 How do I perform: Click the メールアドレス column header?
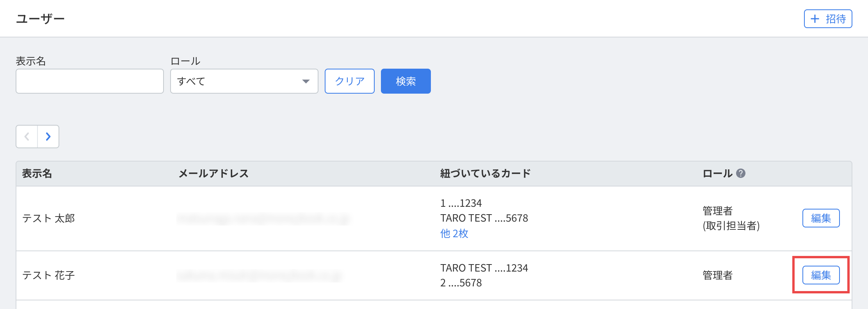(213, 174)
